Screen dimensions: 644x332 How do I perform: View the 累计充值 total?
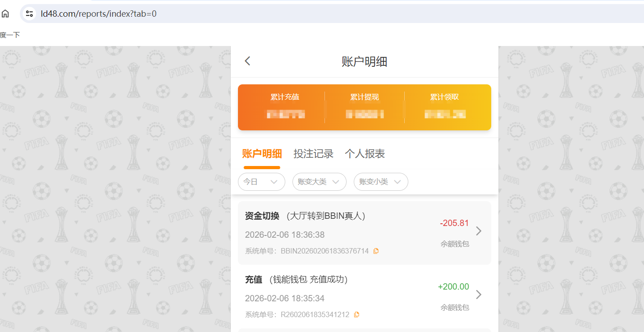pyautogui.click(x=285, y=107)
